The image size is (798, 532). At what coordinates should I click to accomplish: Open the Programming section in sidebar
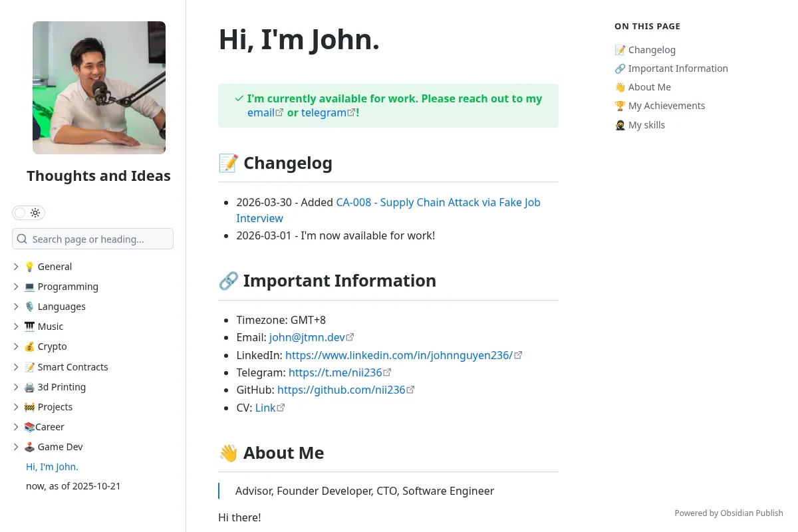[61, 287]
